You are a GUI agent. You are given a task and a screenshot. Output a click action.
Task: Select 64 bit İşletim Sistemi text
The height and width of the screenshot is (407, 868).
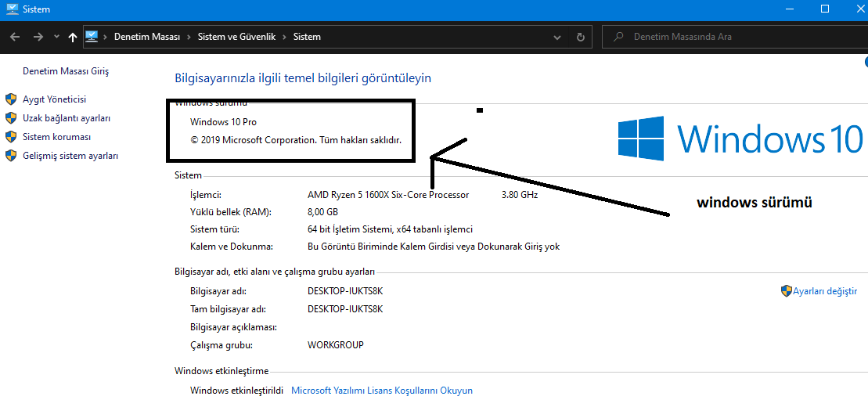tap(390, 229)
